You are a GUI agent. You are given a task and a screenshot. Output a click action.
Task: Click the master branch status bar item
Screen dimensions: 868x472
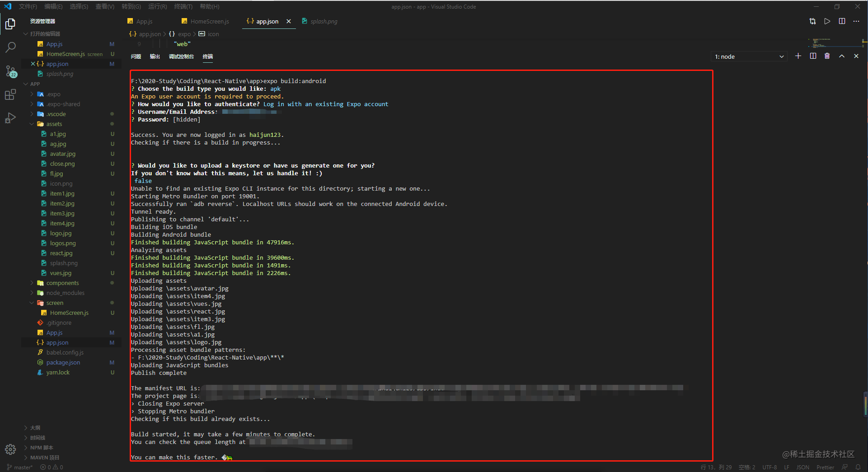20,467
